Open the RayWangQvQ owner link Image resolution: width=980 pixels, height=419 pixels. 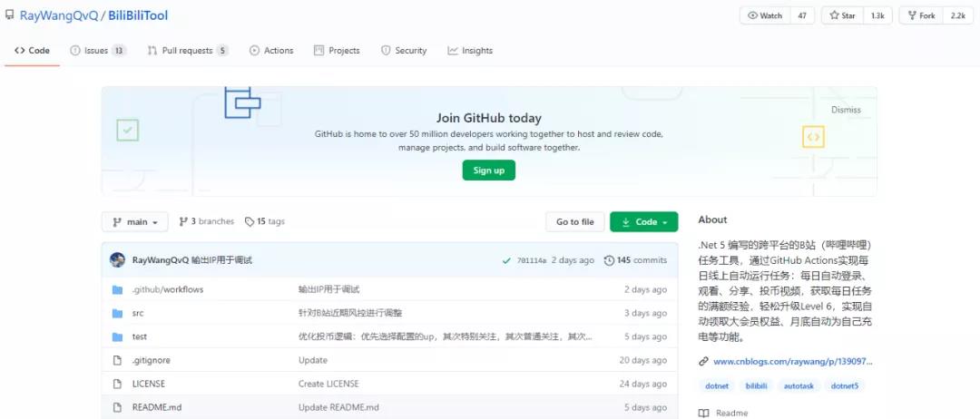click(x=59, y=15)
